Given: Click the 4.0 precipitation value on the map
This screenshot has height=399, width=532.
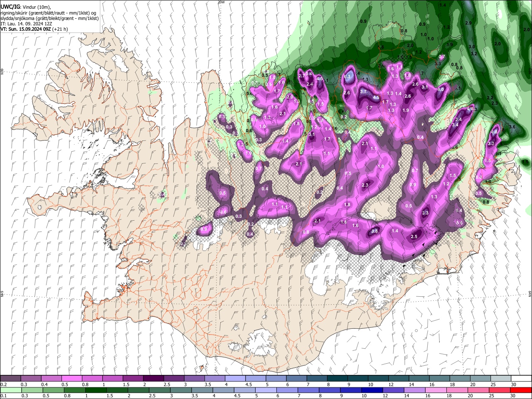Looking at the screenshot, I should pyautogui.click(x=441, y=89).
